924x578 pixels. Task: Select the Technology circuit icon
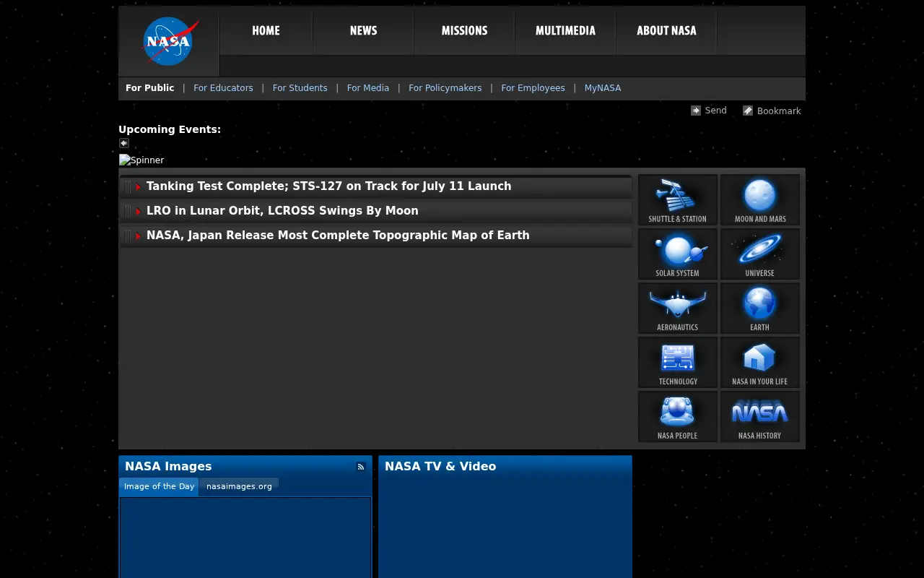point(678,363)
